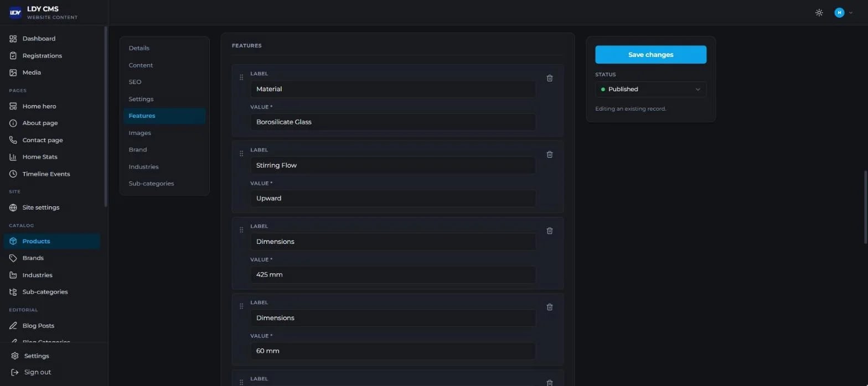Switch to the SEO section tab
The image size is (868, 386).
point(164,82)
